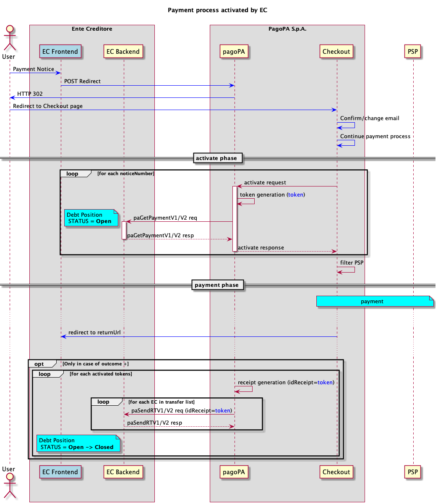Viewport: 438px width, 504px height.
Task: Click the loop tab for EC transfer list
Action: tap(104, 402)
